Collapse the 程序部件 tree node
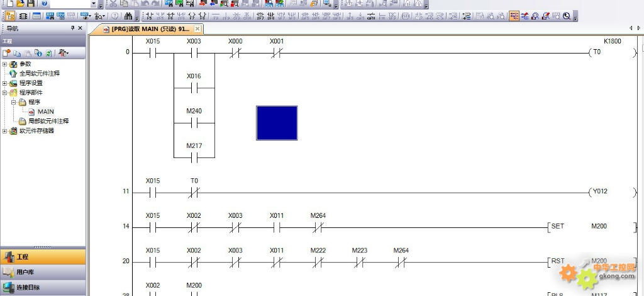This screenshot has width=644, height=296. [x=5, y=93]
